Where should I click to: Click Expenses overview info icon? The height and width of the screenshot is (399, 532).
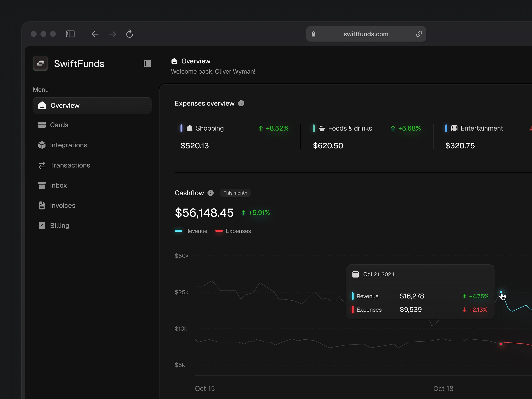[x=241, y=104]
